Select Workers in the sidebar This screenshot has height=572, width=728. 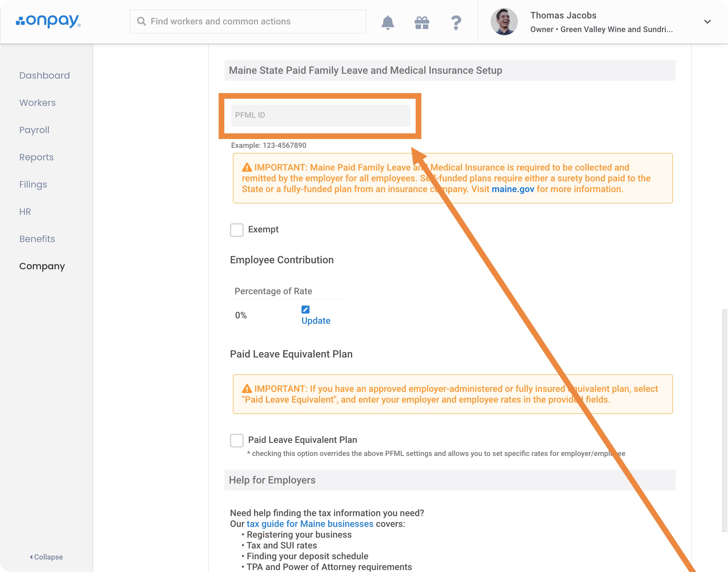click(37, 103)
